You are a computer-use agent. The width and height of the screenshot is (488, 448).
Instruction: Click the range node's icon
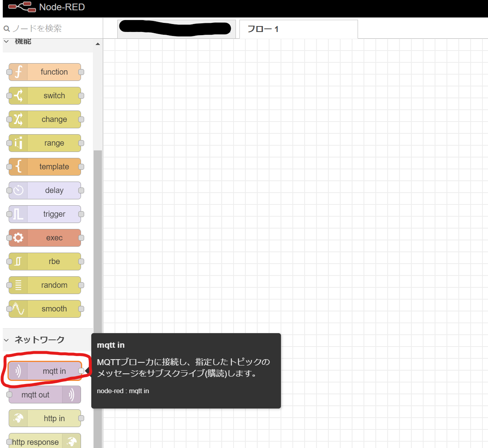[x=18, y=143]
